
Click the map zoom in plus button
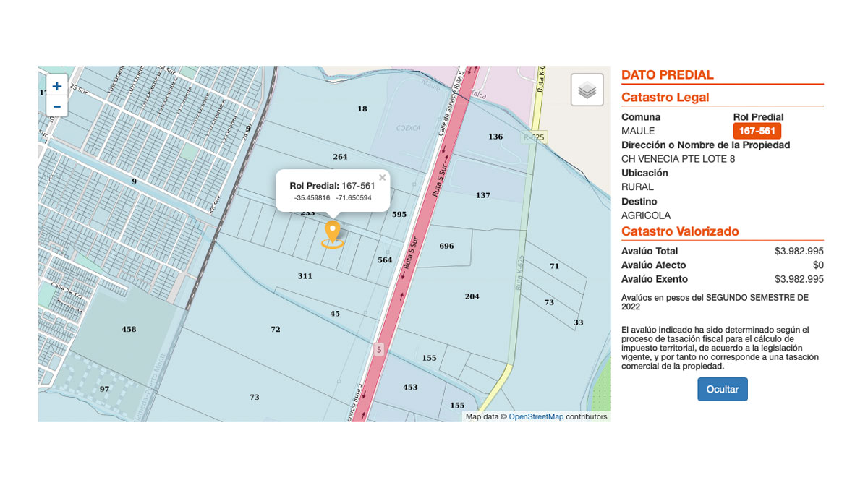[x=56, y=85]
